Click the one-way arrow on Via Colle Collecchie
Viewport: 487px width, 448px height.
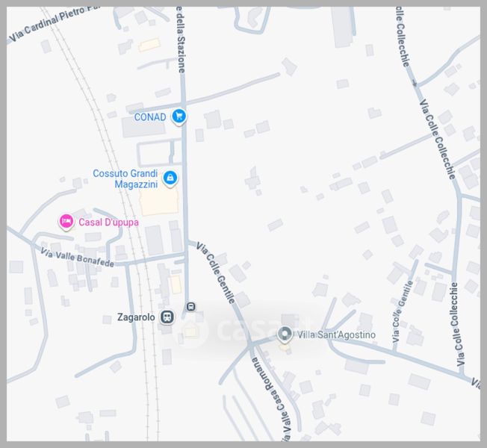pyautogui.click(x=415, y=83)
